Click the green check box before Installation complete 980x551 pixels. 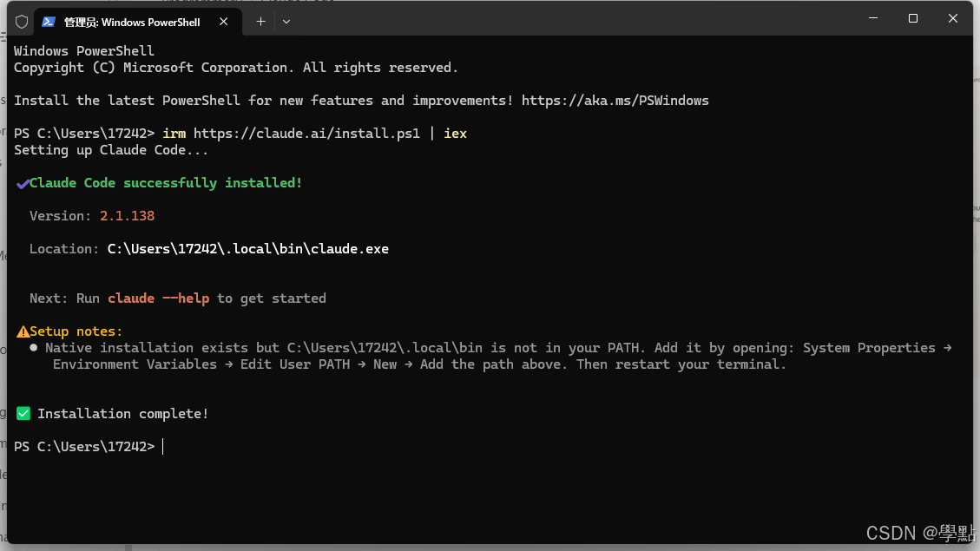coord(23,414)
